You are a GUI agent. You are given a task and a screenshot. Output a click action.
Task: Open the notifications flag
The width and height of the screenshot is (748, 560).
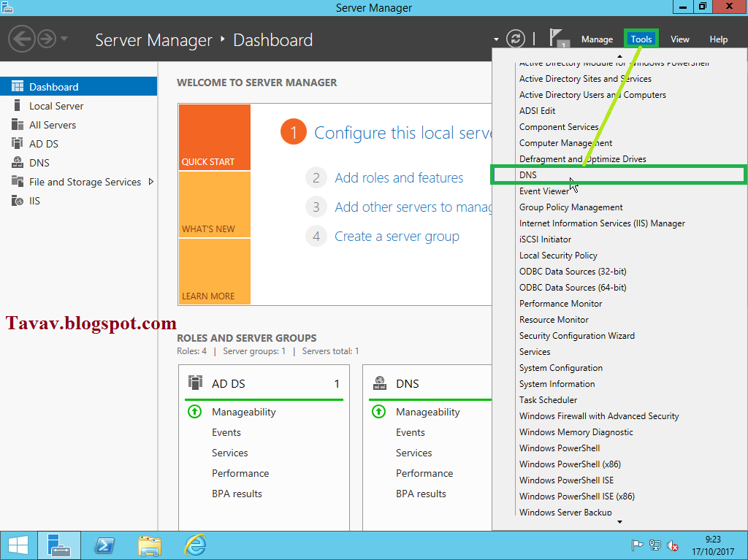(559, 38)
